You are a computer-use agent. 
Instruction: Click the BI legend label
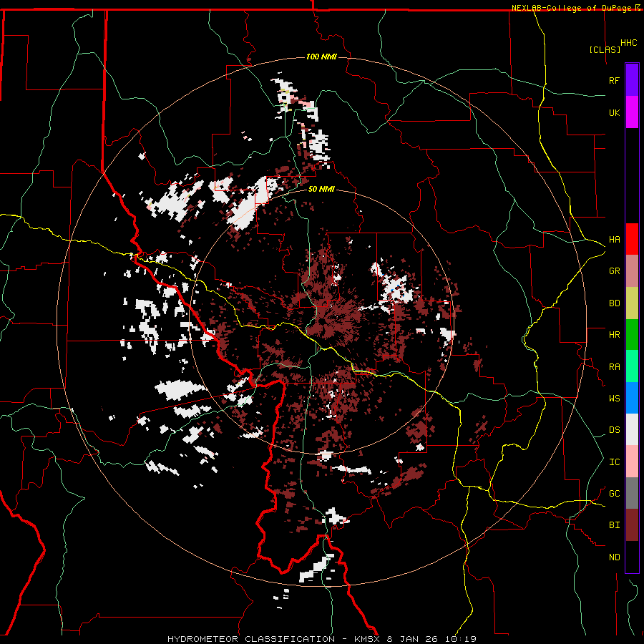point(614,525)
